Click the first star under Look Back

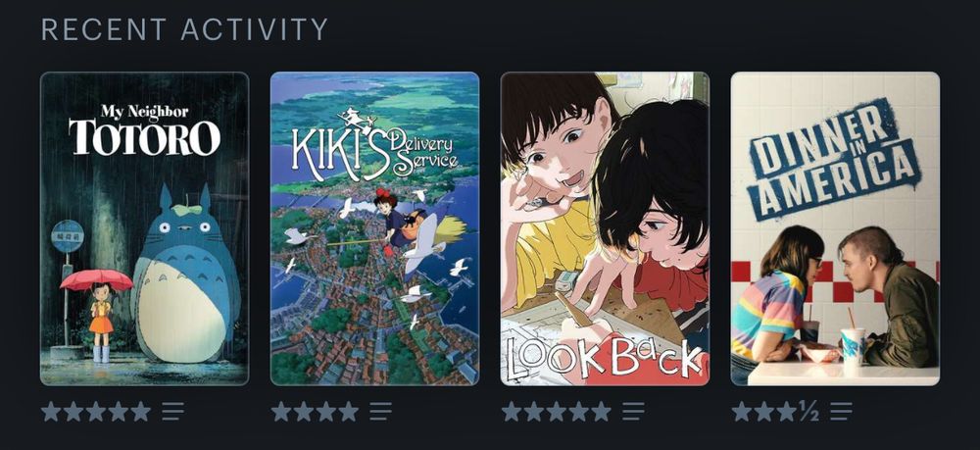512,411
